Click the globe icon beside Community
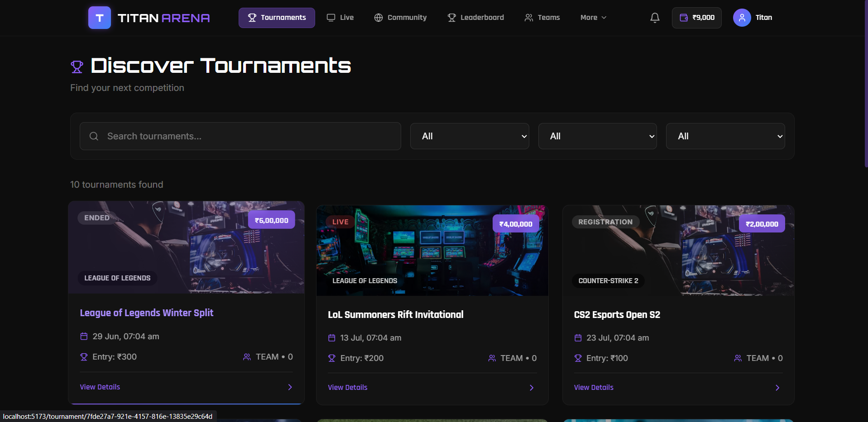This screenshot has width=868, height=422. (379, 18)
